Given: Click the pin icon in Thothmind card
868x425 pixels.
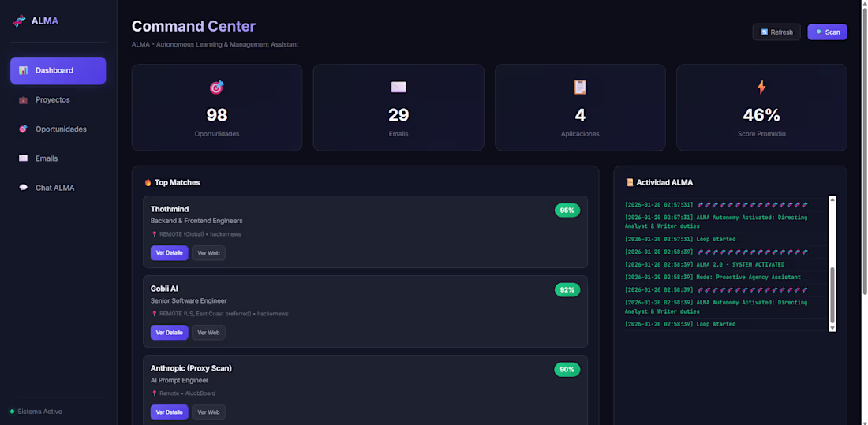Looking at the screenshot, I should click(x=155, y=234).
